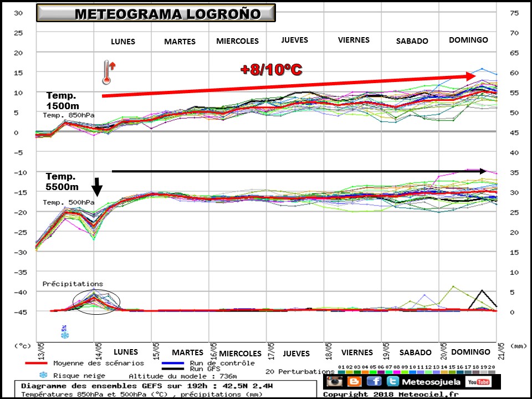Select perturbation 04 orange swatch

365,372
